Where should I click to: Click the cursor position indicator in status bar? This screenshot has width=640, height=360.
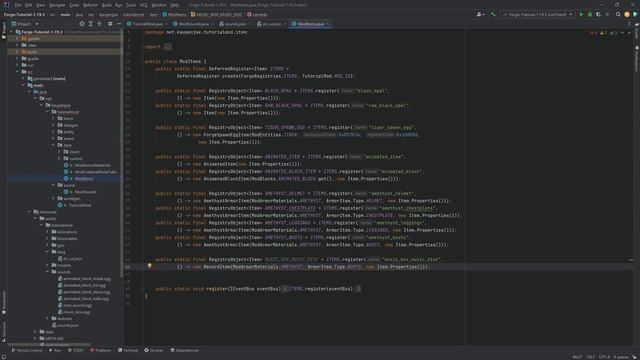click(577, 357)
